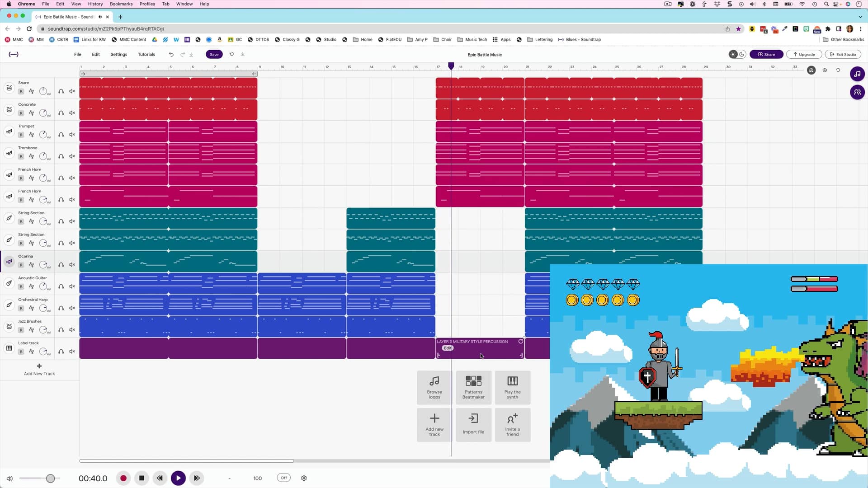Toggle the metronome Off switch

[x=283, y=478]
